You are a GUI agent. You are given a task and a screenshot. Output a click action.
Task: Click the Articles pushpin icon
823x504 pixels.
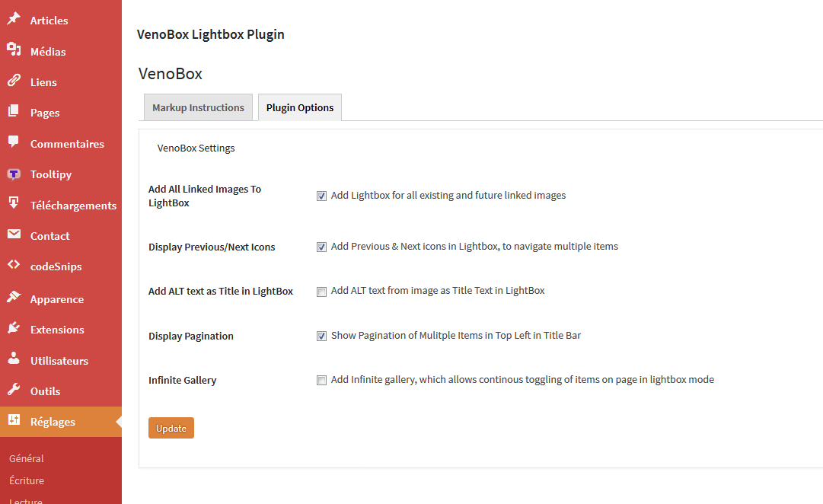click(x=14, y=19)
